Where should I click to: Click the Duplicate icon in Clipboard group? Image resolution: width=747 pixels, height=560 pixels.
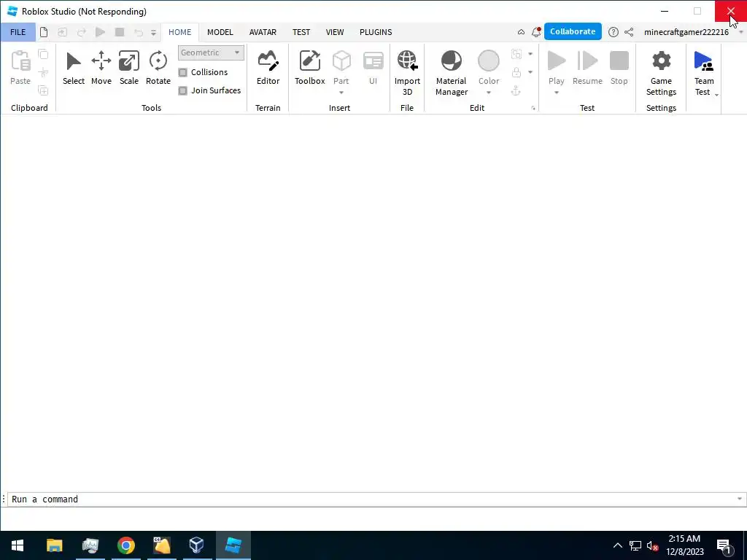pos(43,90)
